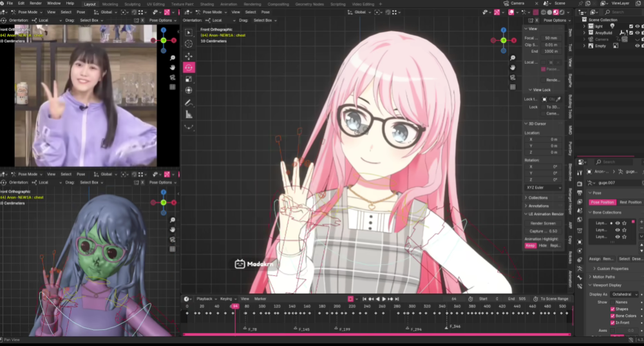Enable the bone Names display checkbox

[x=612, y=302]
